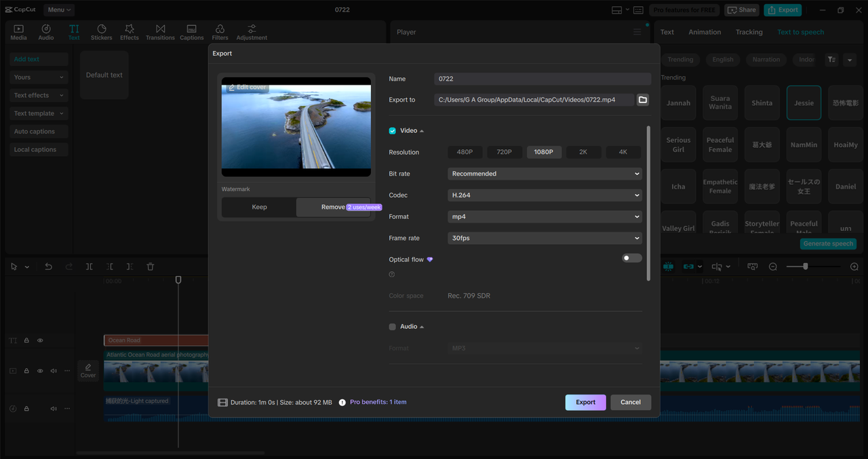Image resolution: width=868 pixels, height=459 pixels.
Task: Open the Player panel hamburger menu
Action: click(637, 32)
